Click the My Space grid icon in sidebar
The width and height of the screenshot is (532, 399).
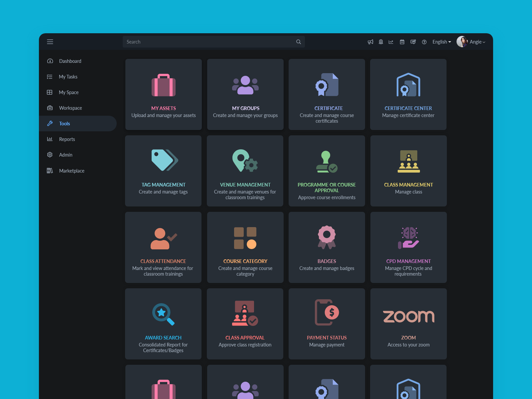pyautogui.click(x=50, y=92)
